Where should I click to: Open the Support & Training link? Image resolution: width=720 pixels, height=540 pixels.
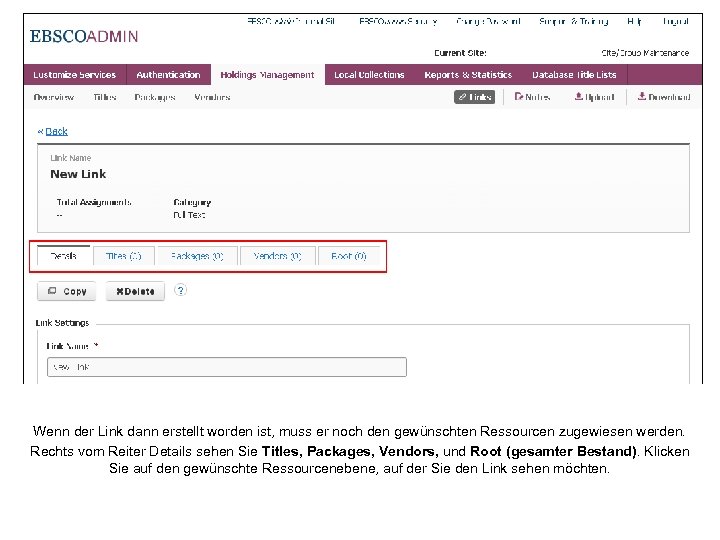[574, 21]
